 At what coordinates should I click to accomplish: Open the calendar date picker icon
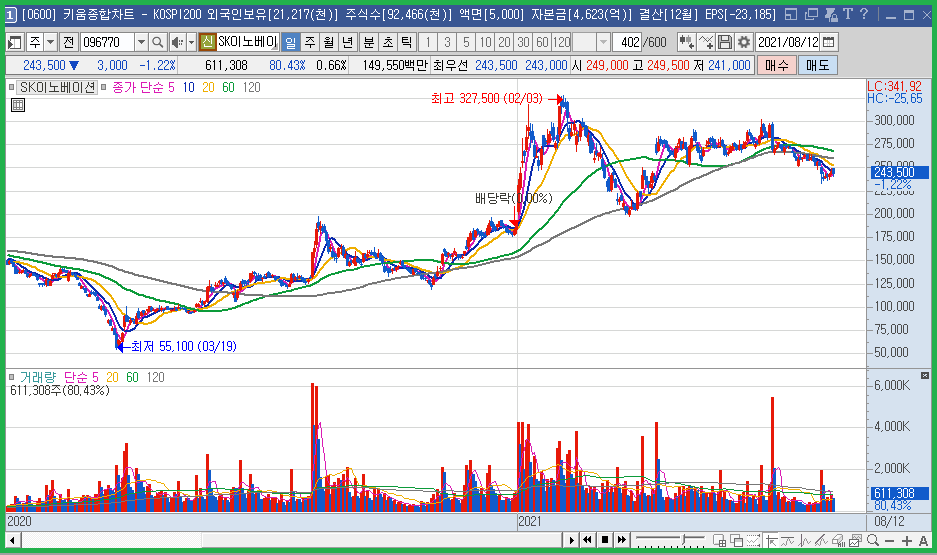829,42
